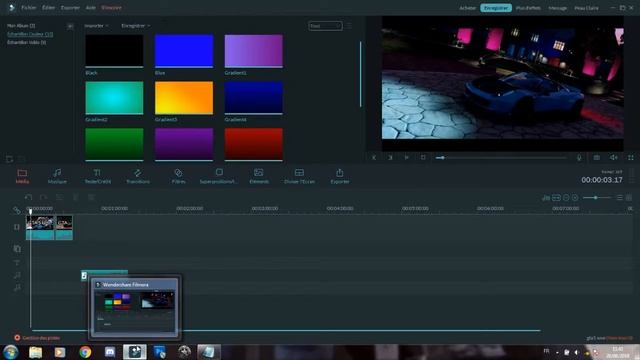Click the add folder icon below album list
Image resolution: width=640 pixels, height=360 pixels.
[x=9, y=159]
